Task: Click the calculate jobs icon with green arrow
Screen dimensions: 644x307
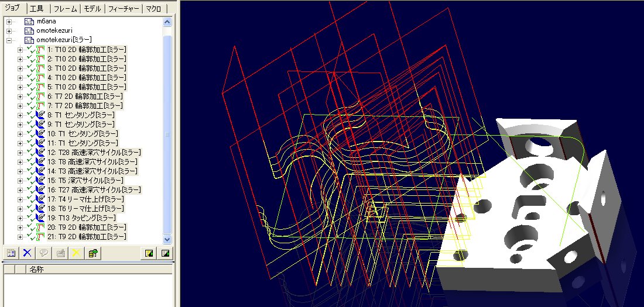Action: (93, 253)
